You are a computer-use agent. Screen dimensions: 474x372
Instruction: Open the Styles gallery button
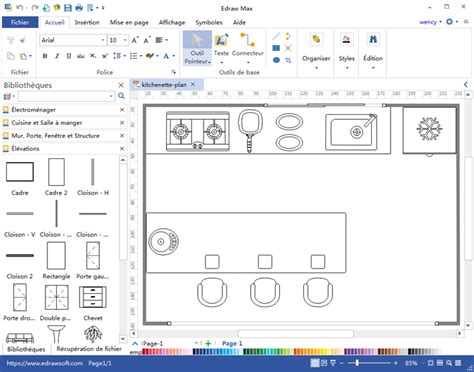click(x=347, y=50)
